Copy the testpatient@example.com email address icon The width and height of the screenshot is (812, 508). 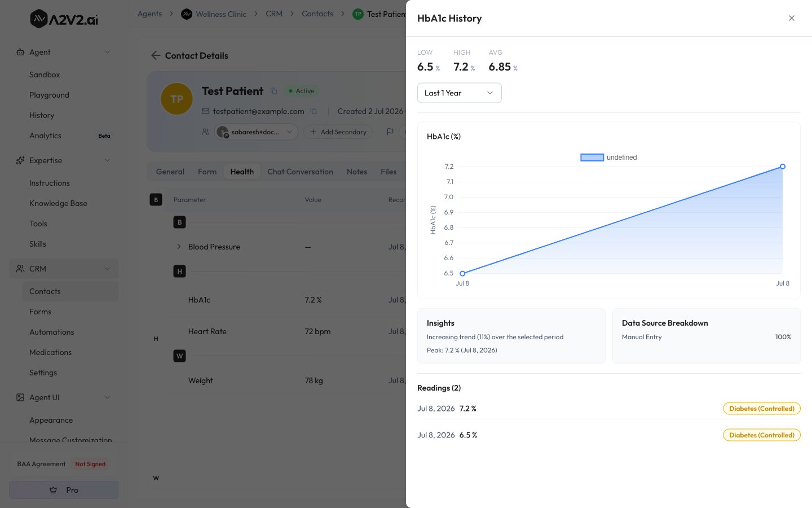(x=314, y=111)
